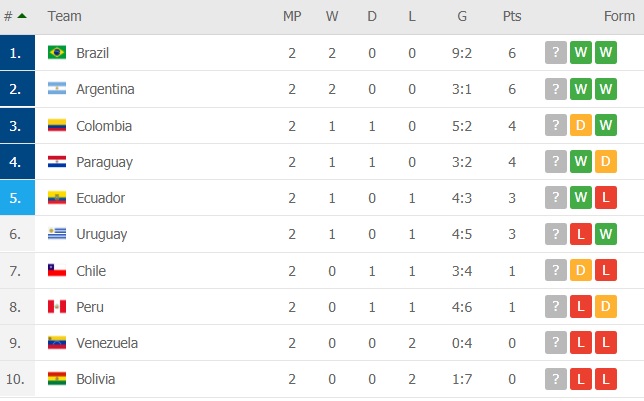The image size is (644, 401).
Task: Click the Peru flag icon
Action: tap(57, 307)
